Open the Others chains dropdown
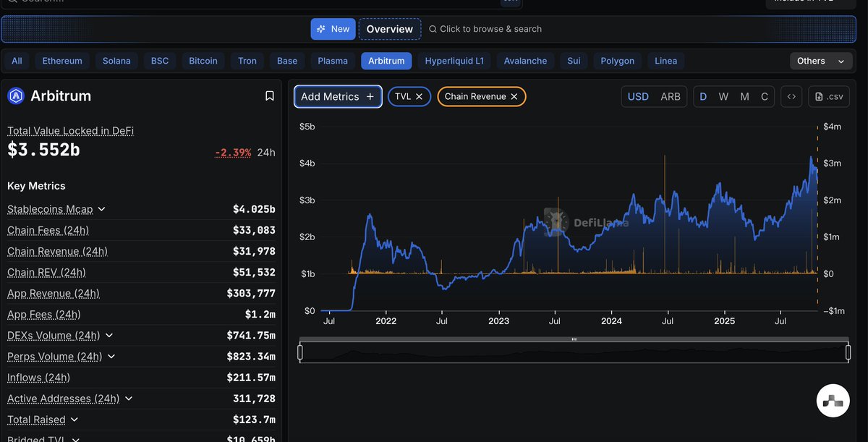868x442 pixels. 820,61
